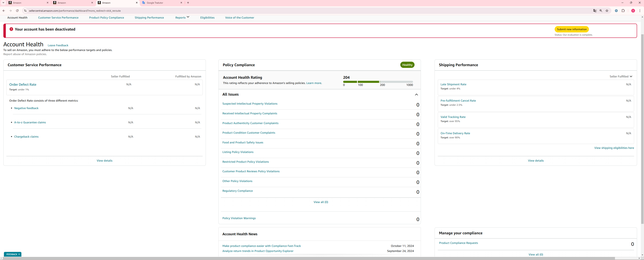This screenshot has height=260, width=644.
Task: Close the first Amazon tab
Action: (x=48, y=3)
